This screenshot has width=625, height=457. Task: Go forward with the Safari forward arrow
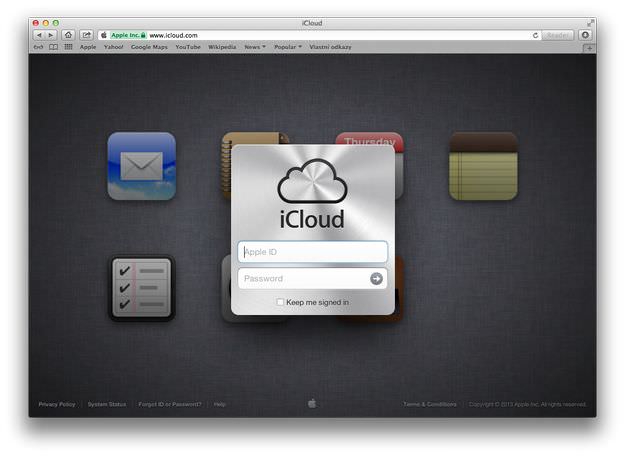coord(51,35)
